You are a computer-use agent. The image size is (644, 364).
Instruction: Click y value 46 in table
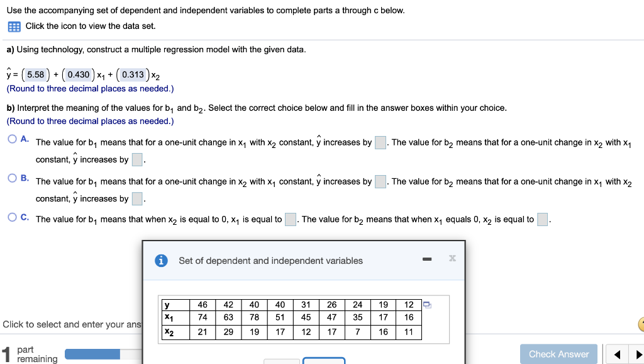[203, 305]
